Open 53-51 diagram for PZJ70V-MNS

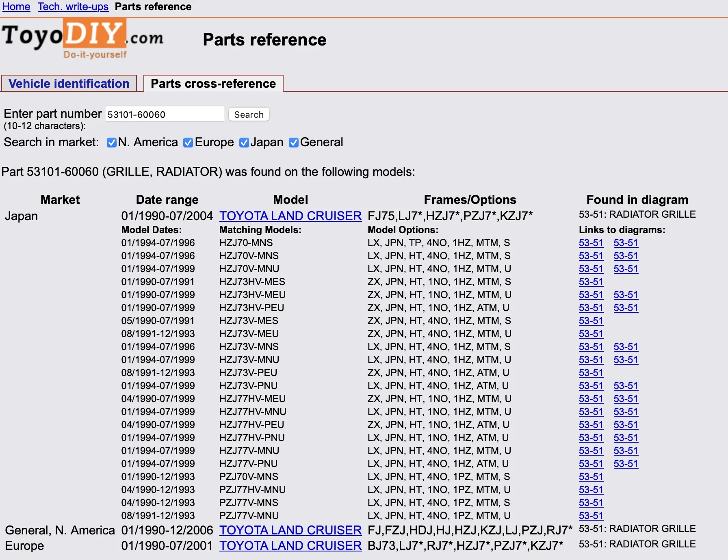click(x=591, y=477)
